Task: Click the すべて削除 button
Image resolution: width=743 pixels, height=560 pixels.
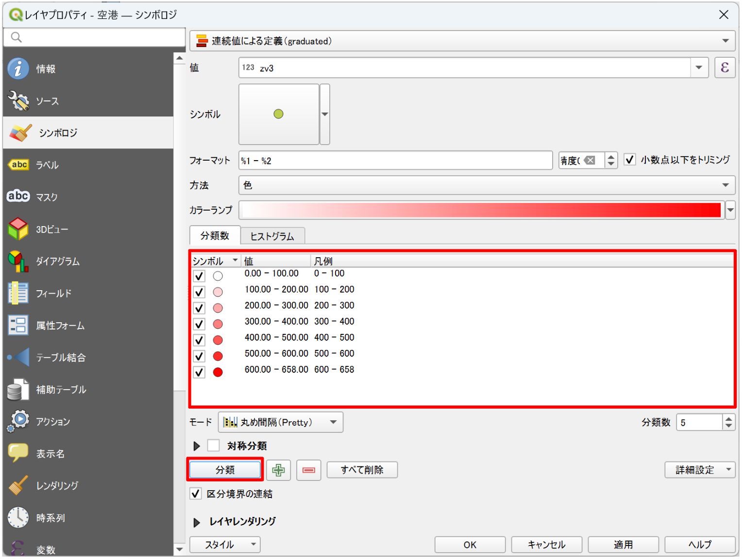Action: coord(362,470)
